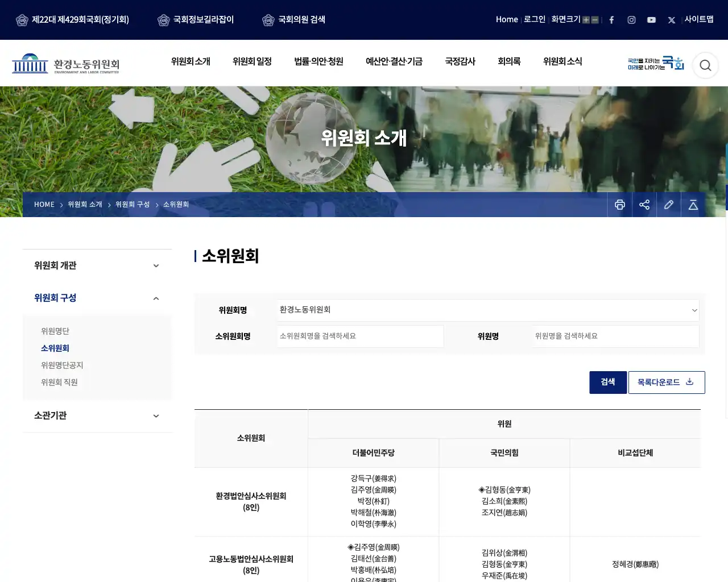Select 소위원회 in the sidebar submenu
This screenshot has height=582, width=728.
(x=55, y=348)
